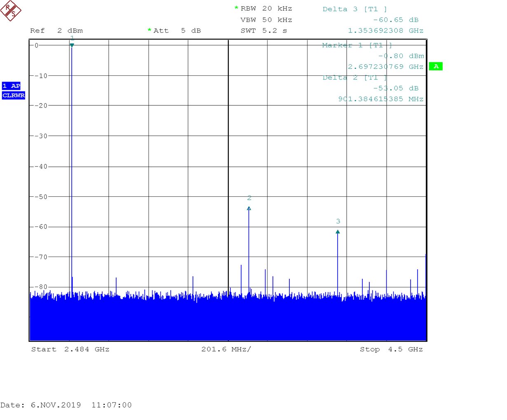Click the '1.353692308 GHz' delta 3 frequency
The width and height of the screenshot is (507, 420).
click(x=386, y=31)
